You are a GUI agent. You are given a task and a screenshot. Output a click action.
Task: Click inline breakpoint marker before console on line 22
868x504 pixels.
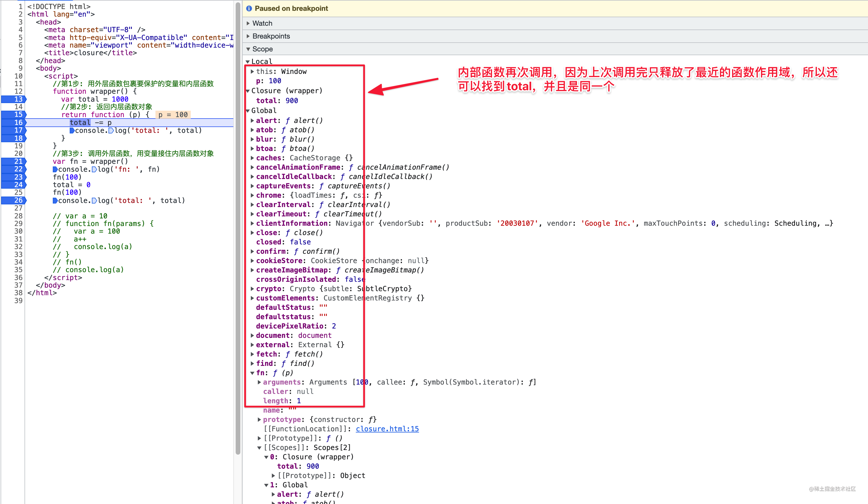click(x=55, y=169)
